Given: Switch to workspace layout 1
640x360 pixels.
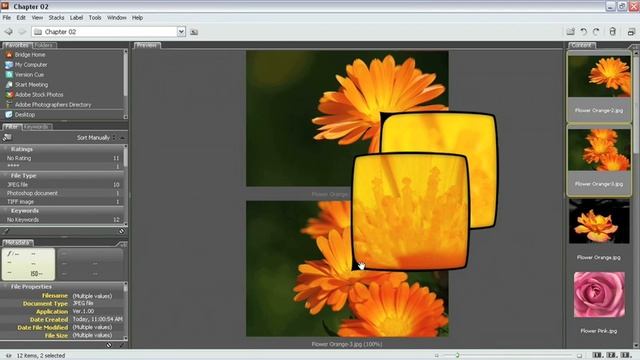Looking at the screenshot, I should tap(597, 355).
